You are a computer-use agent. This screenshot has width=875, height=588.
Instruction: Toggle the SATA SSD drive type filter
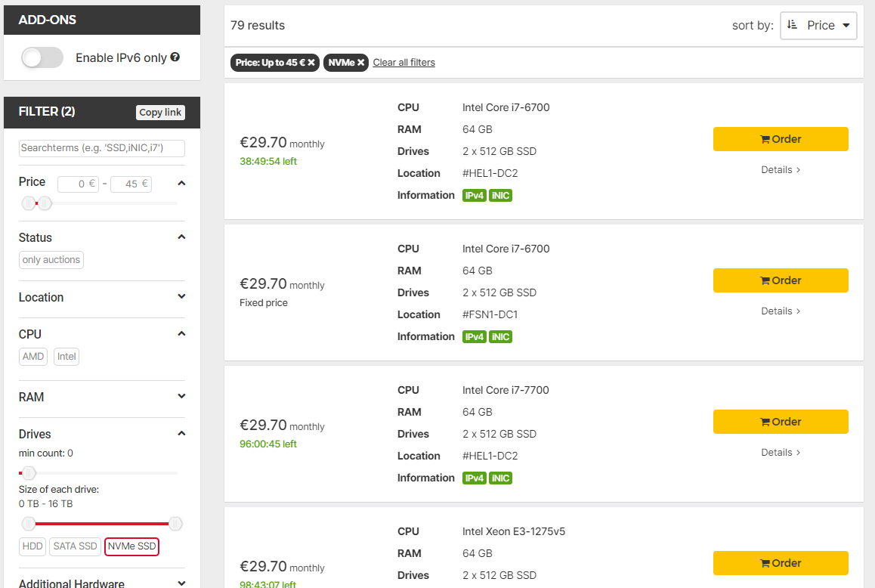pyautogui.click(x=76, y=546)
